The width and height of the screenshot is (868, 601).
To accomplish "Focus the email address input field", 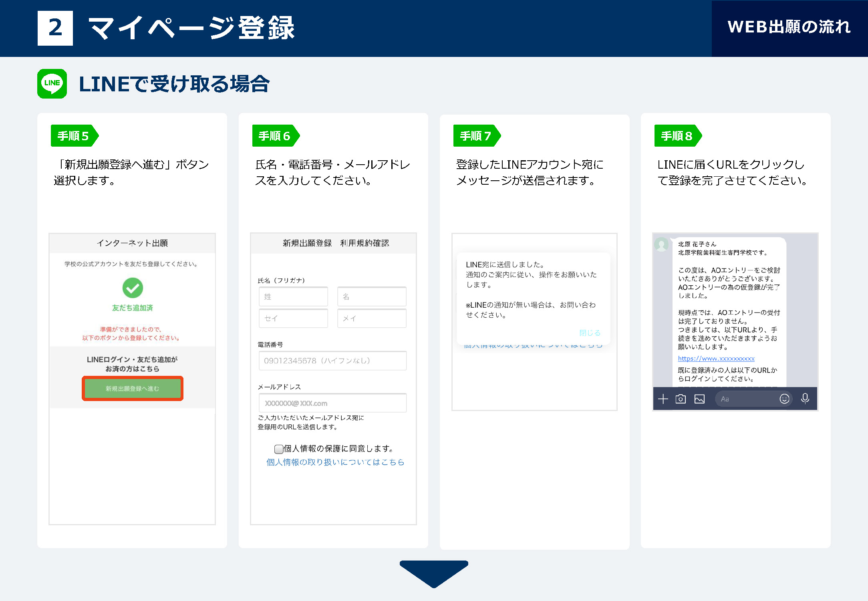I will pyautogui.click(x=332, y=403).
